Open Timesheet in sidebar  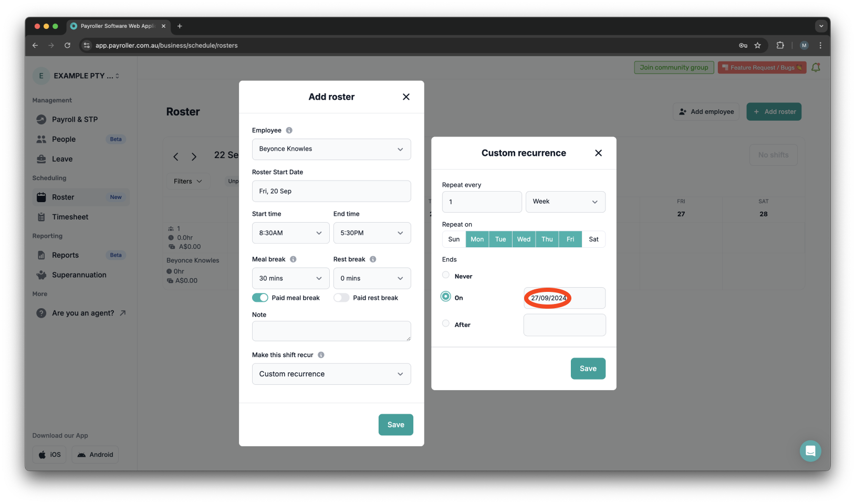point(80,217)
